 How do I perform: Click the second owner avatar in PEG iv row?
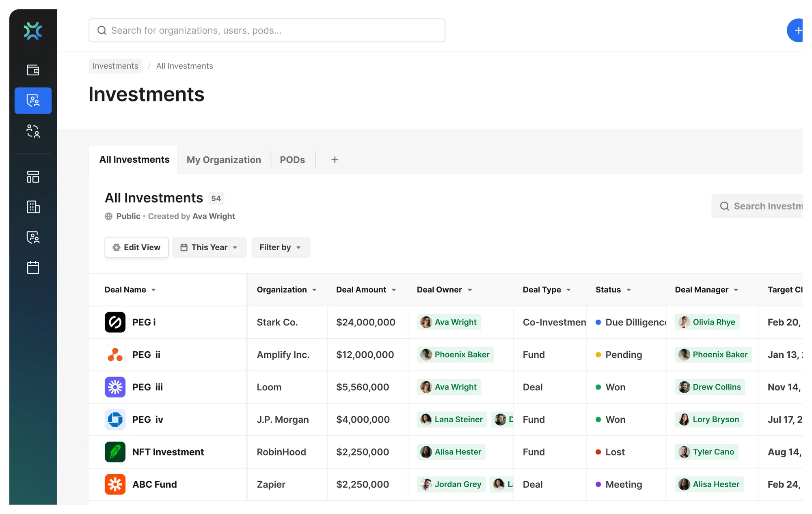click(x=500, y=419)
